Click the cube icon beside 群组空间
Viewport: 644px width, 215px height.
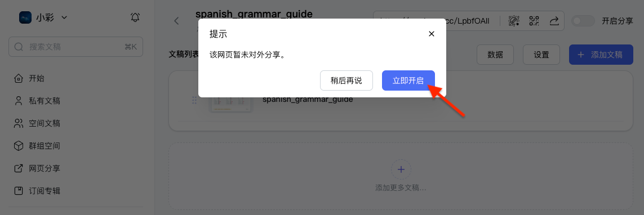[x=19, y=146]
